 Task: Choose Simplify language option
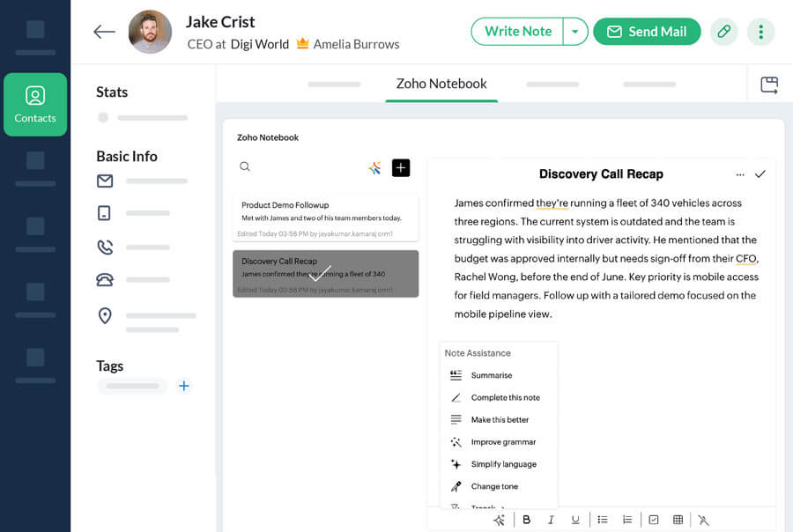coord(498,464)
